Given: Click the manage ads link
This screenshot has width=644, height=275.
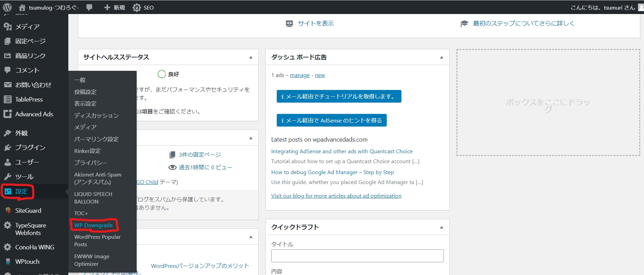Looking at the screenshot, I should tap(300, 75).
